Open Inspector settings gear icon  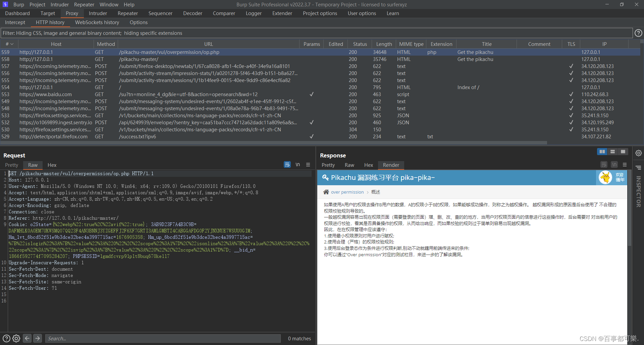(x=639, y=153)
